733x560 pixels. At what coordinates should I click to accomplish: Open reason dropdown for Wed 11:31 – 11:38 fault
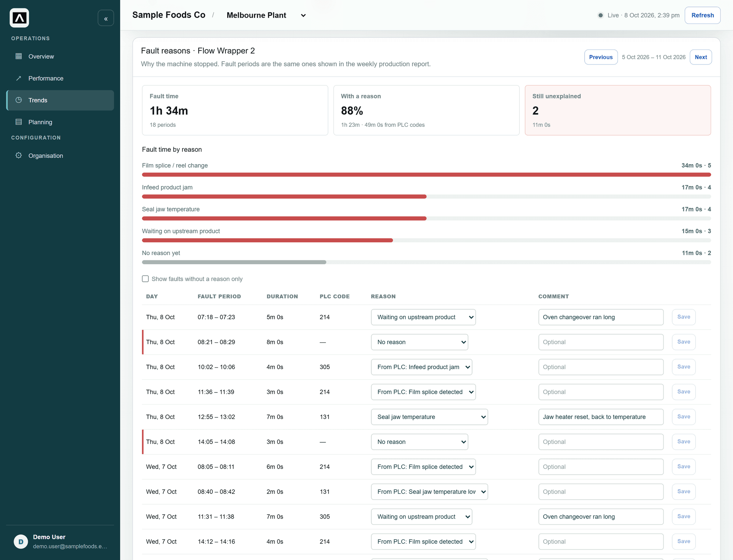pyautogui.click(x=421, y=516)
